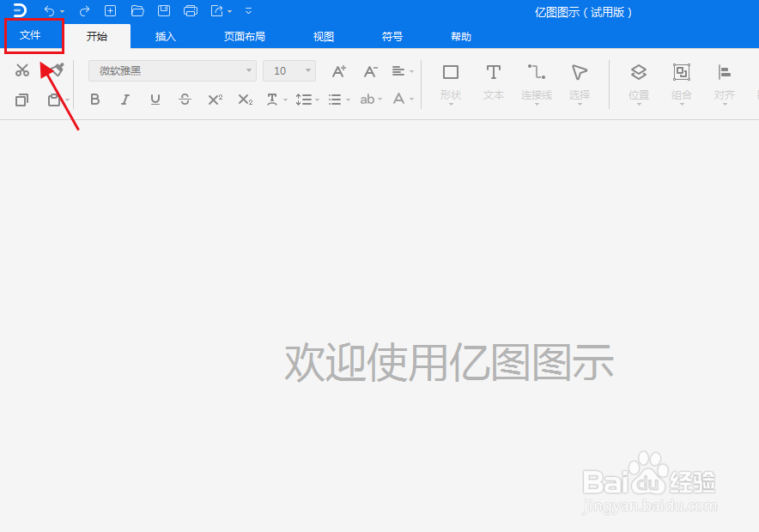Switch to the 开始 tab
759x532 pixels.
point(97,36)
